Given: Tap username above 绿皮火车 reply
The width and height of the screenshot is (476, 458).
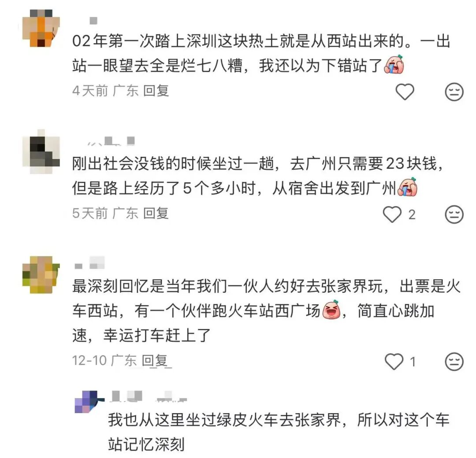Looking at the screenshot, I should coord(149,396).
